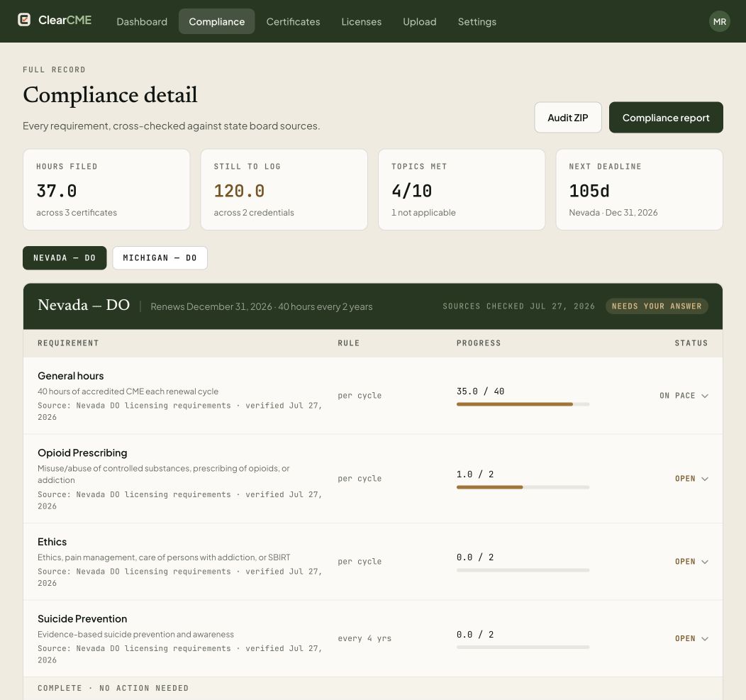The height and width of the screenshot is (700, 746).
Task: Click the 'every 4 yrs' rule text
Action: tap(364, 638)
